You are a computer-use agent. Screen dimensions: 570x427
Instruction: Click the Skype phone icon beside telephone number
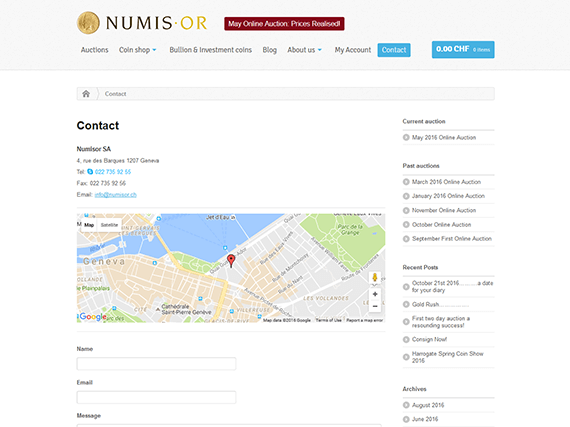coord(90,172)
